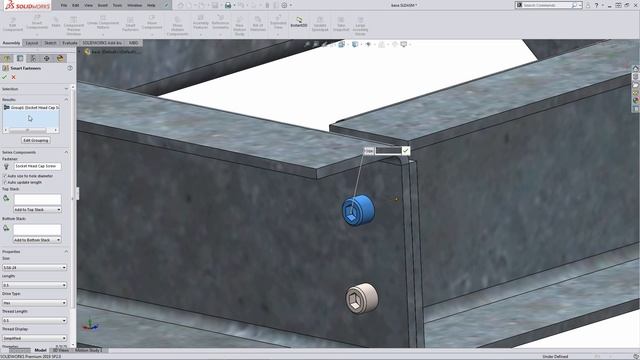The image size is (640, 360).
Task: Click the Fastener name field
Action: [38, 166]
